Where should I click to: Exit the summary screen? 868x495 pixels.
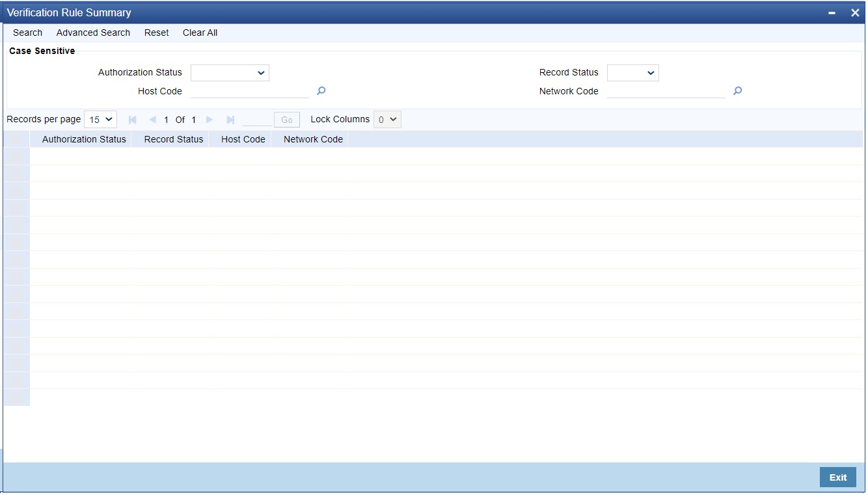tap(838, 477)
